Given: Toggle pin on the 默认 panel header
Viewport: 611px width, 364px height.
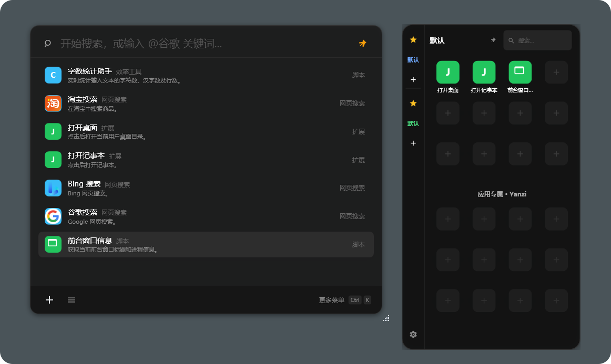Looking at the screenshot, I should [493, 39].
